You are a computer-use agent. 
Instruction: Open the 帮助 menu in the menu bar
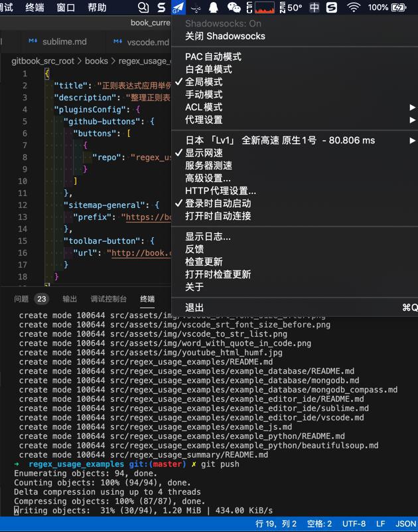(x=97, y=7)
